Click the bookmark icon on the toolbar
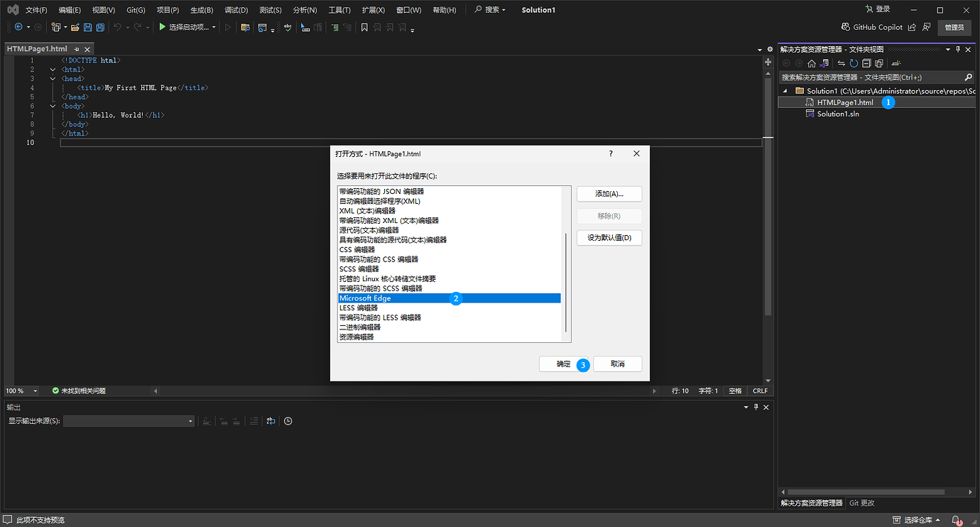980x527 pixels. click(x=364, y=27)
